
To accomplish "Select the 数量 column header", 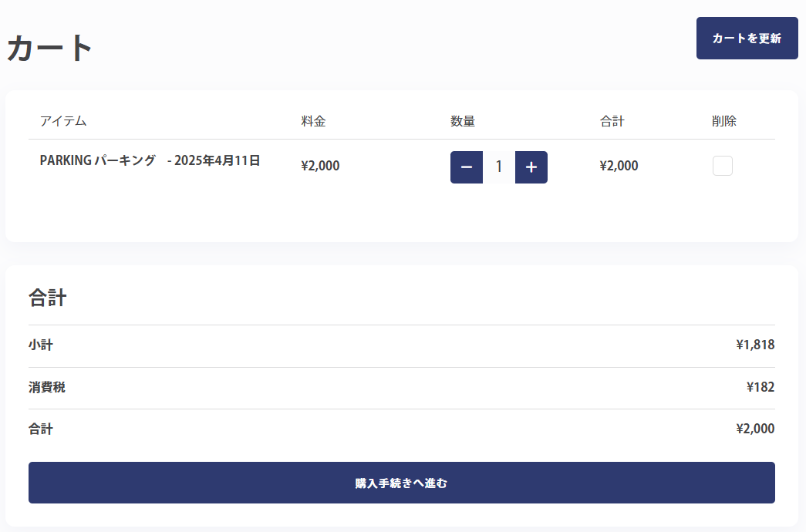I will pyautogui.click(x=463, y=121).
